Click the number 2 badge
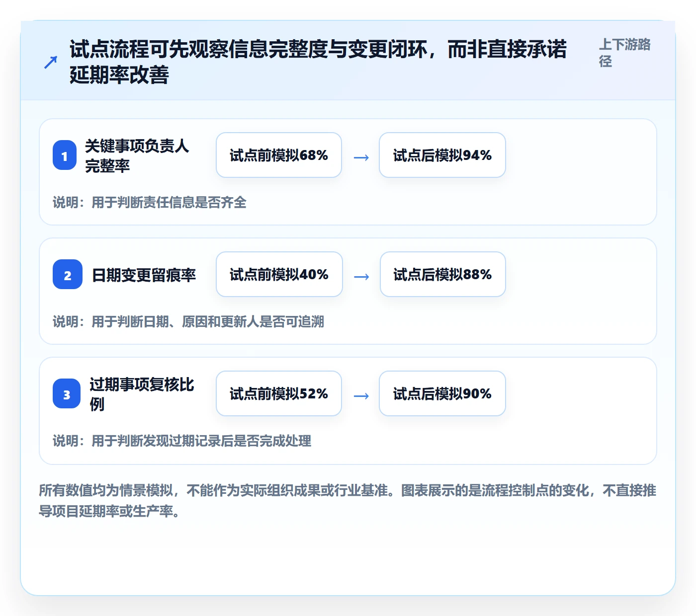Viewport: 696px width, 616px height. tap(68, 274)
